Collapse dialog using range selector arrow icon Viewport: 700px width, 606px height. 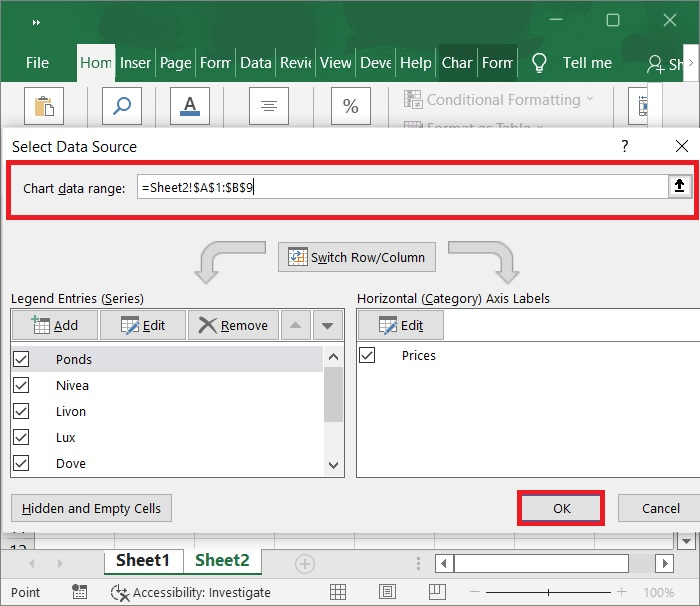point(681,186)
